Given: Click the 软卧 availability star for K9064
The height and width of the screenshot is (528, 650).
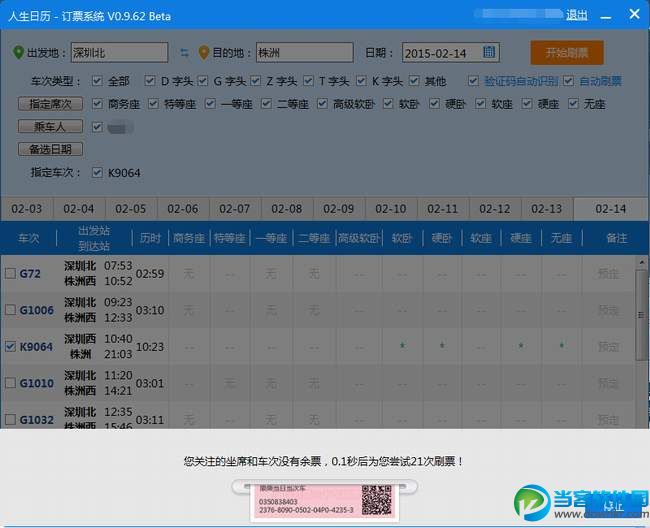Looking at the screenshot, I should pos(402,345).
